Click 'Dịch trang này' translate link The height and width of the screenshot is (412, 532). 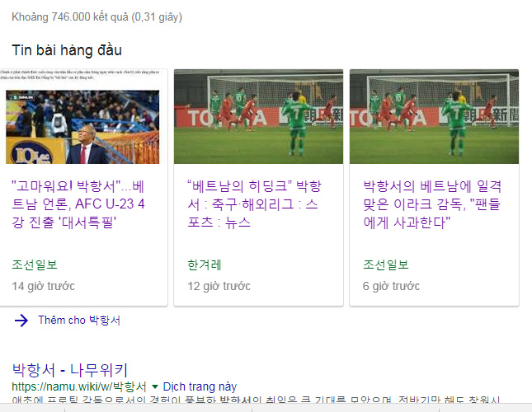[x=200, y=386]
